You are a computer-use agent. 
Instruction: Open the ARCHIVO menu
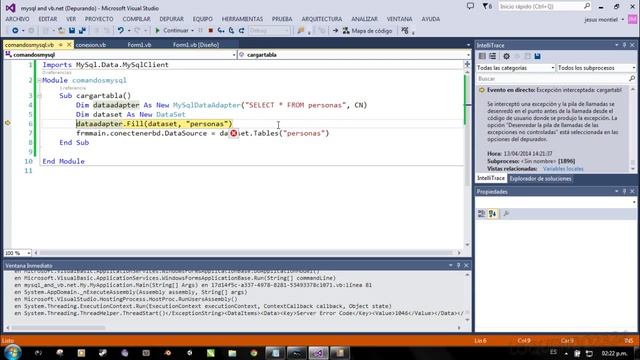pyautogui.click(x=18, y=19)
